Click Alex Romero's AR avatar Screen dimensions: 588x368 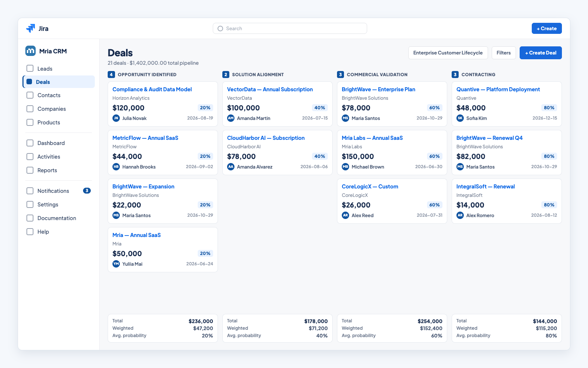tap(460, 215)
